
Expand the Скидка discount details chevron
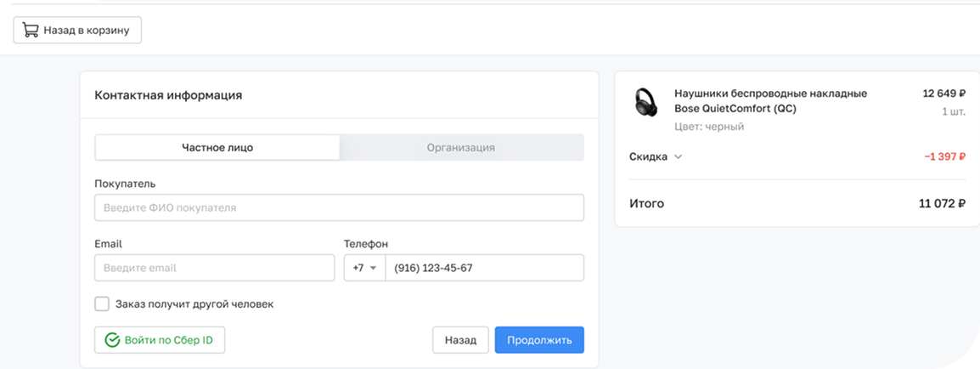coord(678,156)
